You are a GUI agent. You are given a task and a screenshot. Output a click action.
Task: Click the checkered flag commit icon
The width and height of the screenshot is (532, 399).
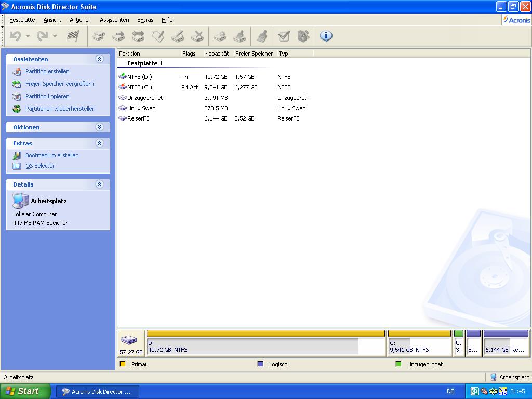pyautogui.click(x=73, y=36)
